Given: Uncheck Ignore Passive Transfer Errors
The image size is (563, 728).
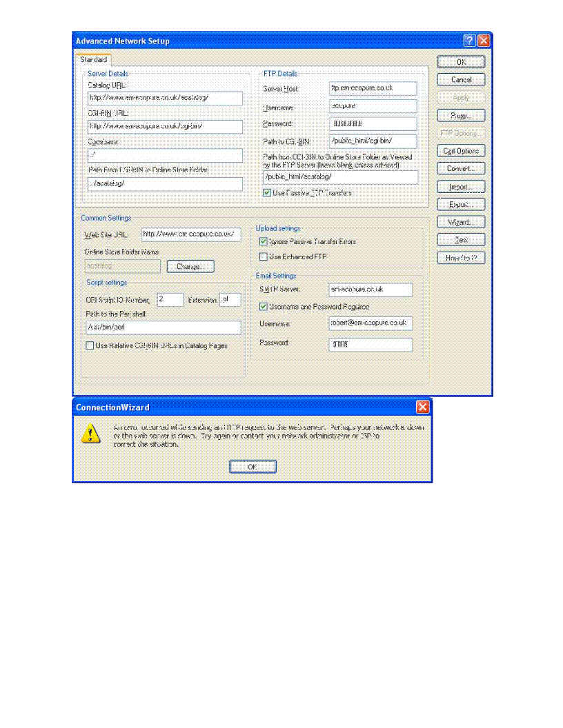Looking at the screenshot, I should point(263,241).
